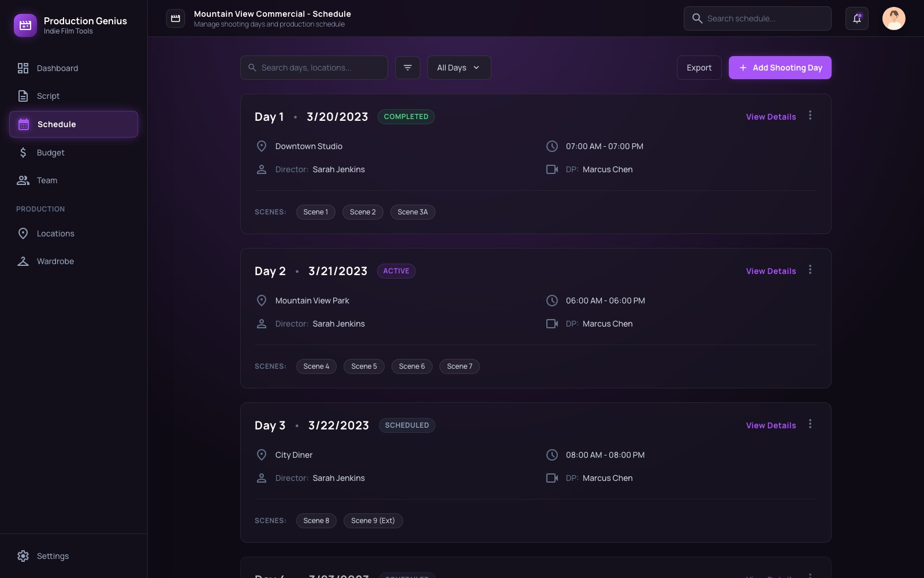Click the Day 1 director person icon
Screen dimensions: 924x578
point(262,169)
